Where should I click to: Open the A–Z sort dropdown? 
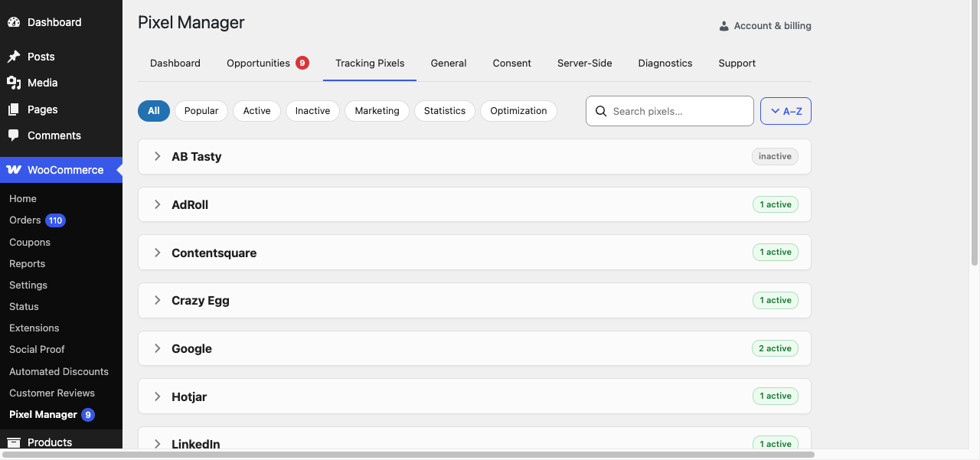pos(786,111)
